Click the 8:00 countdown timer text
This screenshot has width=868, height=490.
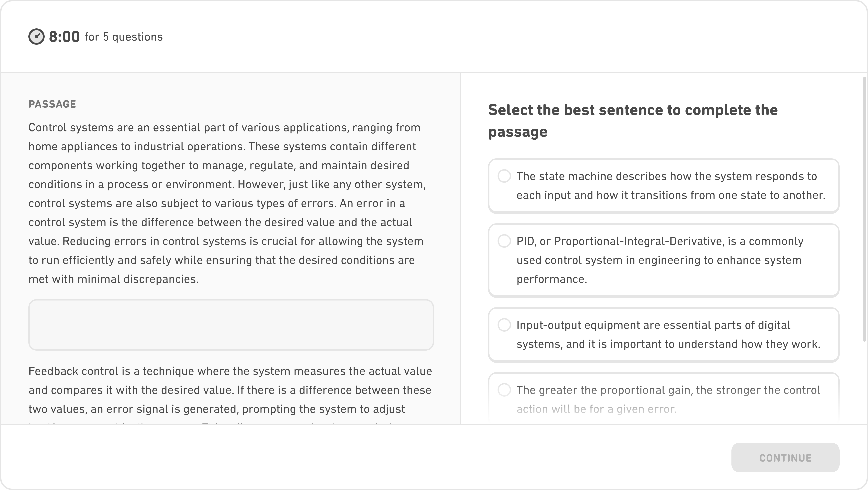(64, 36)
